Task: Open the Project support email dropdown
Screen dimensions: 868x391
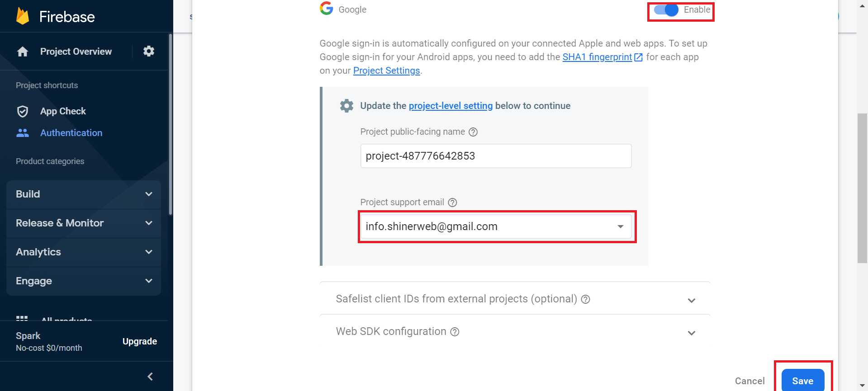Action: [x=620, y=226]
